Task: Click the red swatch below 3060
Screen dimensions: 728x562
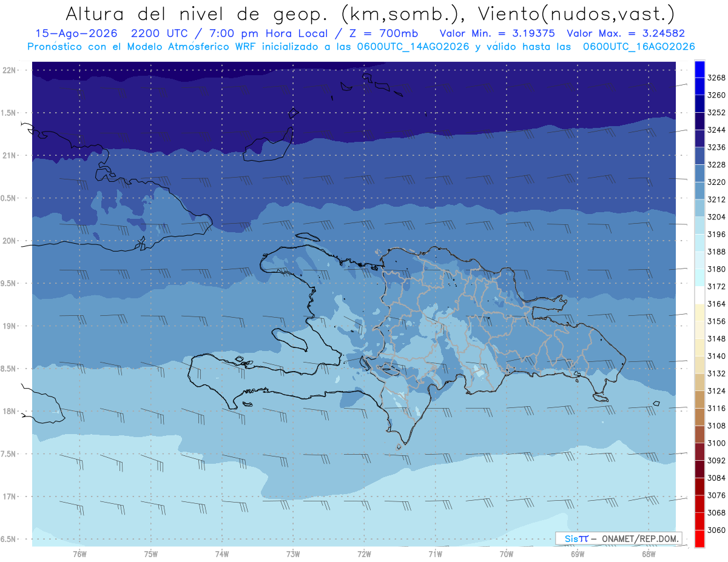Action: click(x=699, y=539)
